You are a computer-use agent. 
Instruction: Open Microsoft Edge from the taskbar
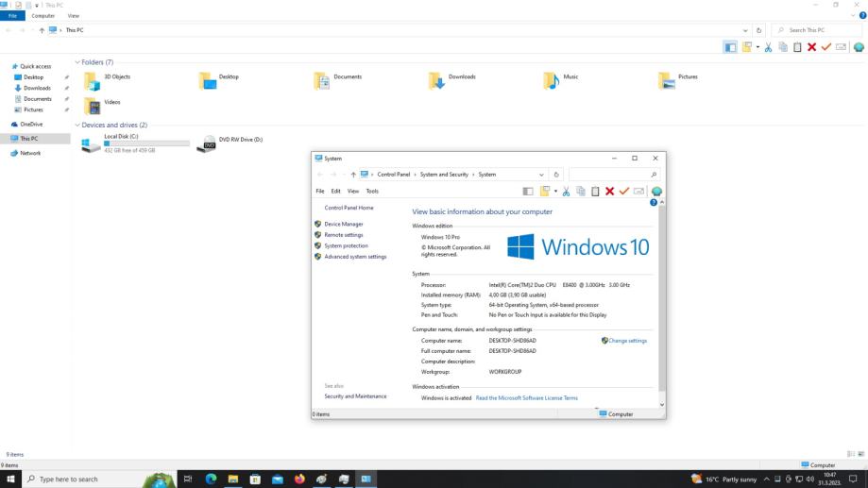212,479
